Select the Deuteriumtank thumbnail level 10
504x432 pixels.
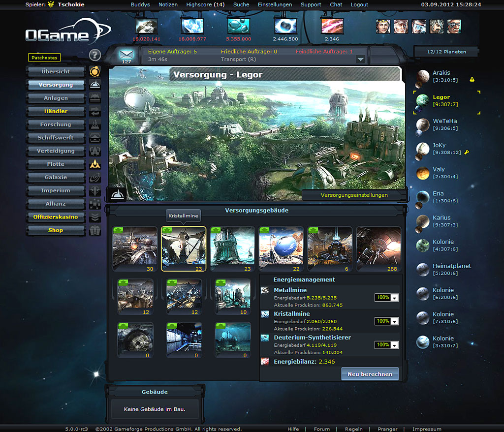[232, 297]
